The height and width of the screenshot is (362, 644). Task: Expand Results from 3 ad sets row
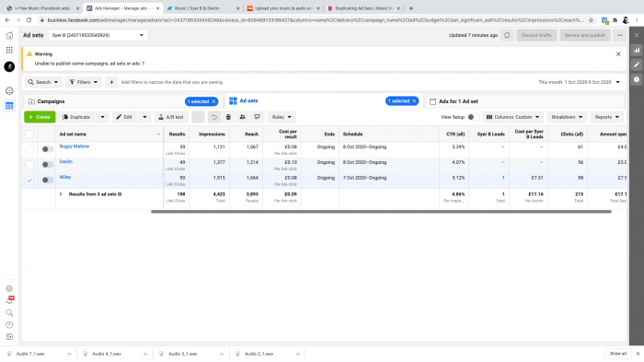click(x=61, y=194)
